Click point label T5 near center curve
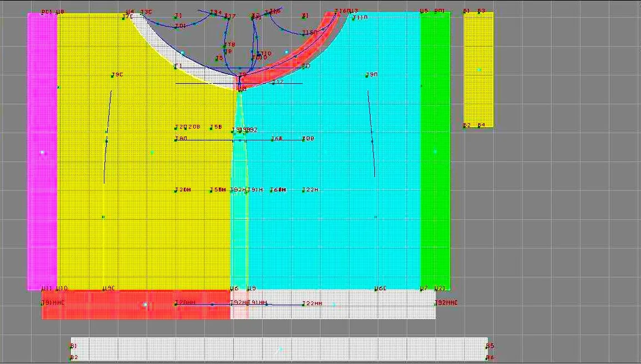641x364 pixels. pyautogui.click(x=219, y=58)
